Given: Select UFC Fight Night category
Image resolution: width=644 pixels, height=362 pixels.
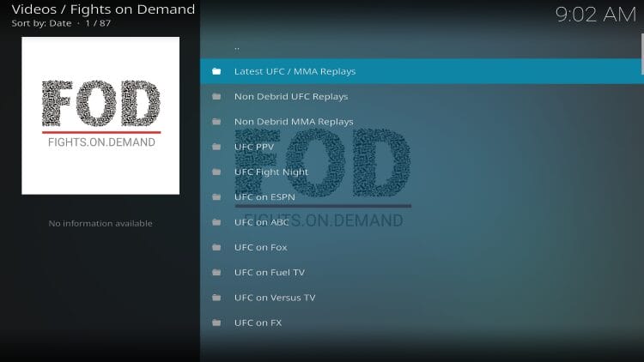Looking at the screenshot, I should pyautogui.click(x=422, y=172).
